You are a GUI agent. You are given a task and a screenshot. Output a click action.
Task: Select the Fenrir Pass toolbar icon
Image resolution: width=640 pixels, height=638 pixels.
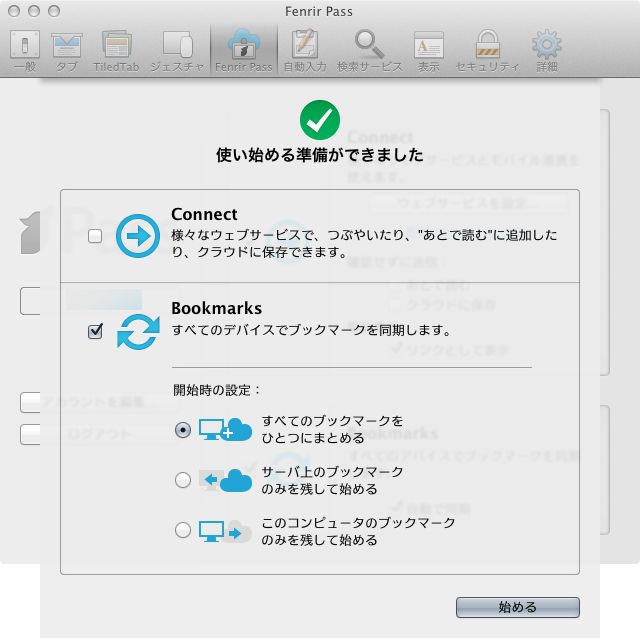pos(244,51)
